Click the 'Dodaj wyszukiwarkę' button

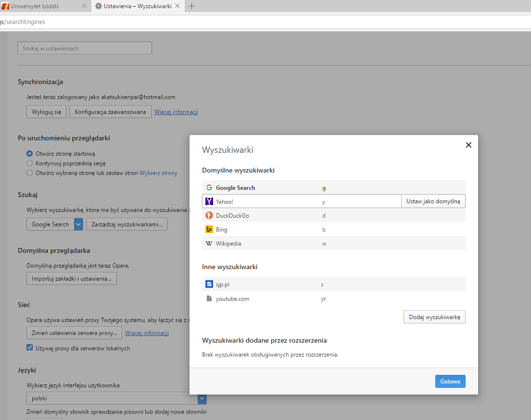(x=434, y=317)
